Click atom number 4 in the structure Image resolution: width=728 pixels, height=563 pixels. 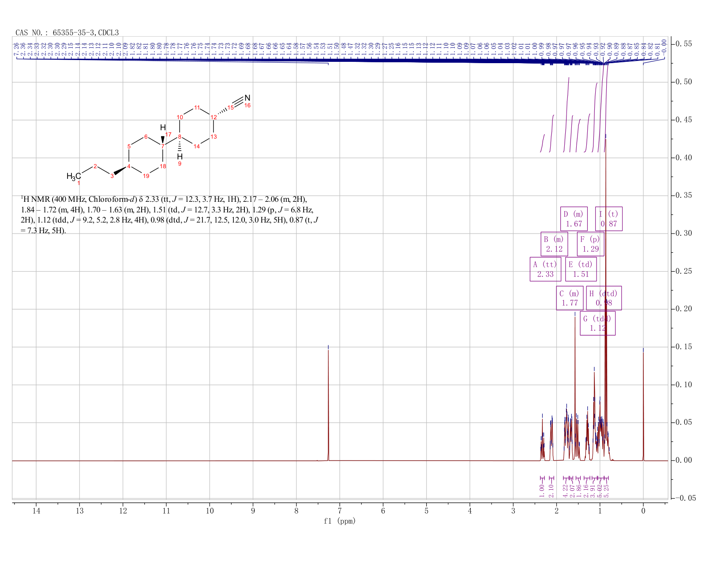pos(129,166)
